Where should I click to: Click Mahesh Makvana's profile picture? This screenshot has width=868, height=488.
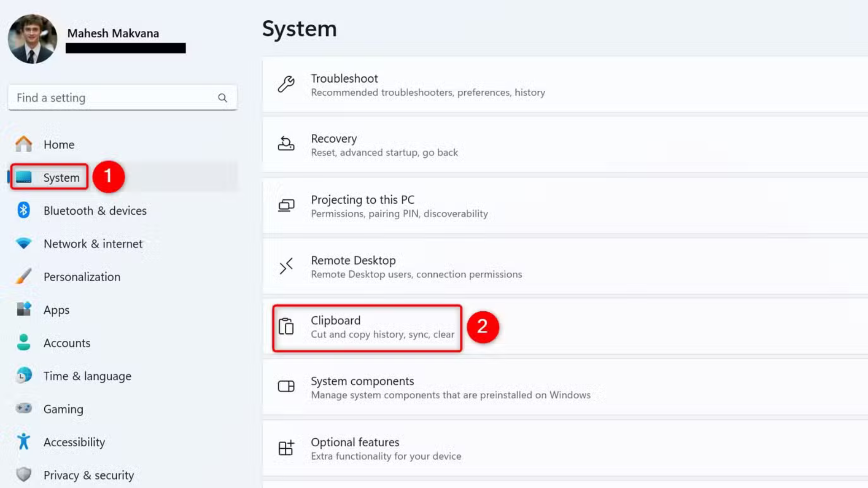click(32, 38)
